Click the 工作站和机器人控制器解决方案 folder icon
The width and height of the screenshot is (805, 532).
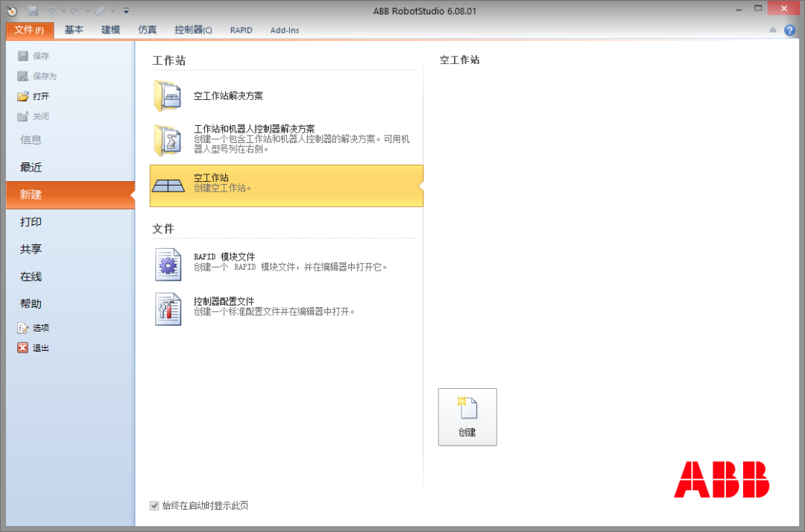pyautogui.click(x=168, y=140)
